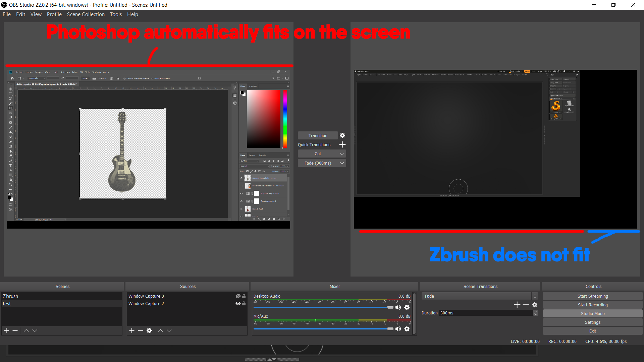The image size is (644, 362).
Task: Open Desktop Audio settings gear
Action: [x=407, y=307]
